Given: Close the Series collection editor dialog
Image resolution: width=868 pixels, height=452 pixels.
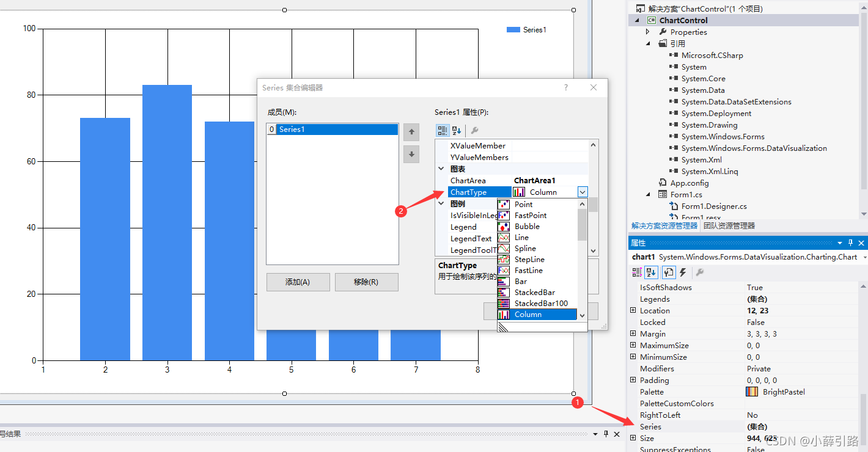Looking at the screenshot, I should coord(593,87).
